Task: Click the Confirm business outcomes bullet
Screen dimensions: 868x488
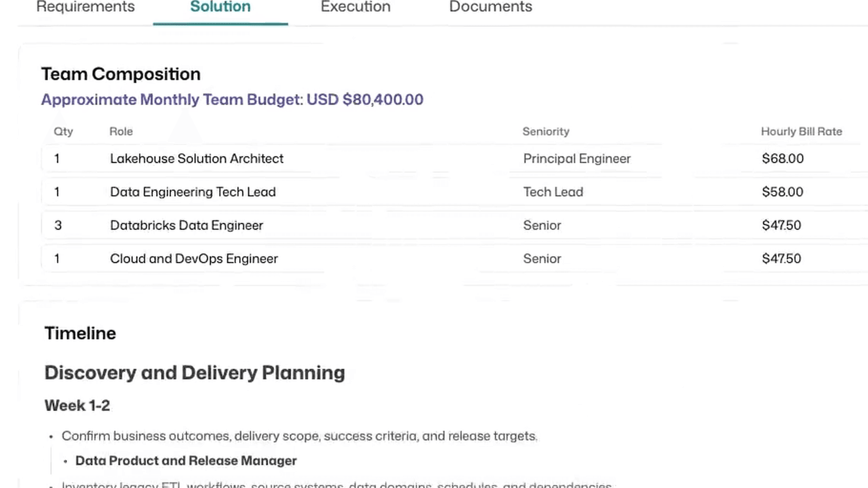Action: click(x=300, y=436)
